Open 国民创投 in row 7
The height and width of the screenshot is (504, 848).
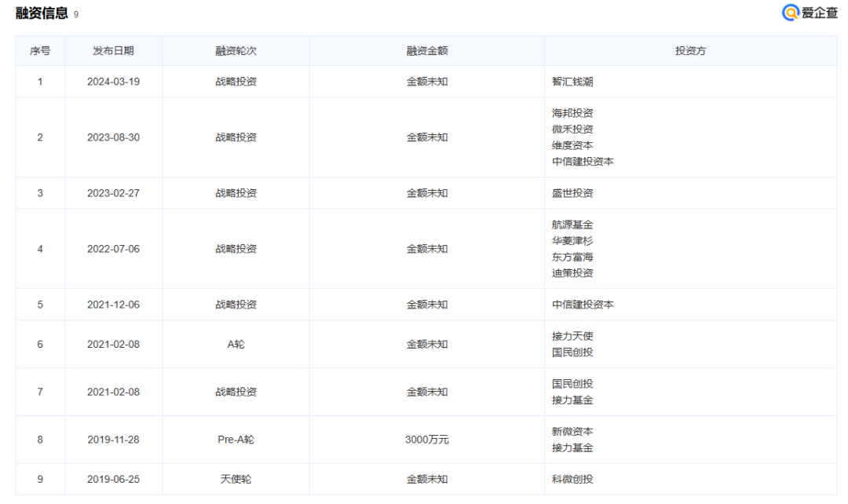point(572,384)
